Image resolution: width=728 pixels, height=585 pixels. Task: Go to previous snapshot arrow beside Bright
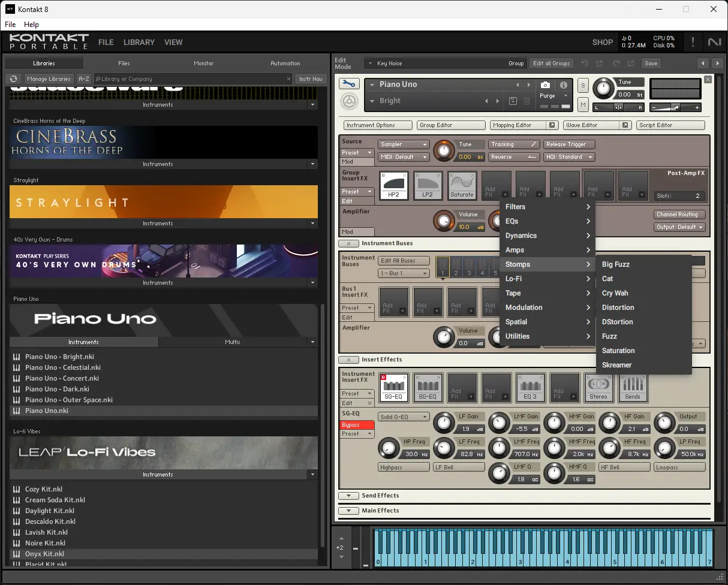click(x=487, y=101)
